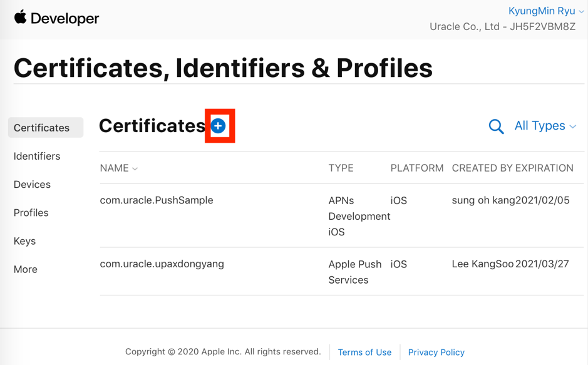Open Keys in the sidebar
The image size is (588, 365).
pyautogui.click(x=24, y=241)
